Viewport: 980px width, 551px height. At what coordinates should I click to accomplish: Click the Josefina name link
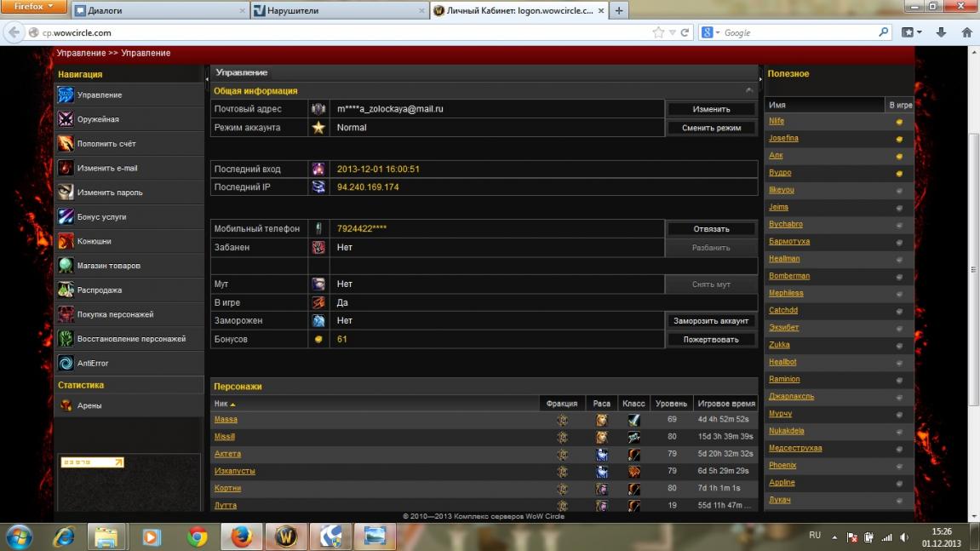click(783, 138)
